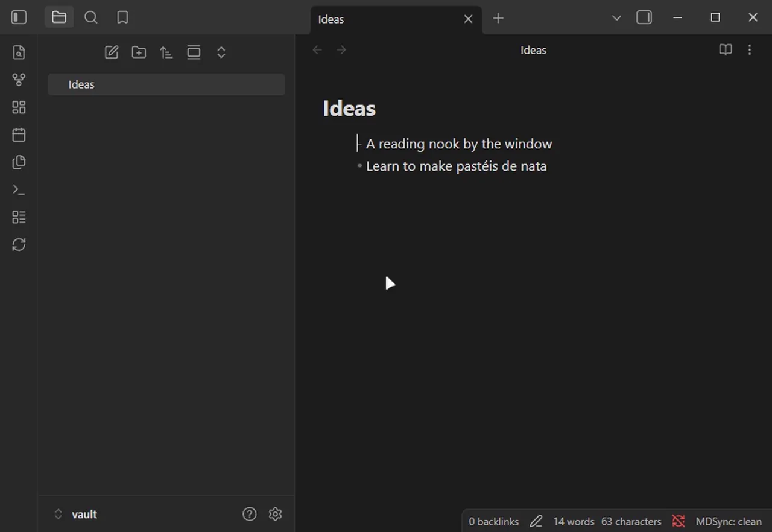This screenshot has height=532, width=772.
Task: Open the command palette
Action: pos(19,190)
